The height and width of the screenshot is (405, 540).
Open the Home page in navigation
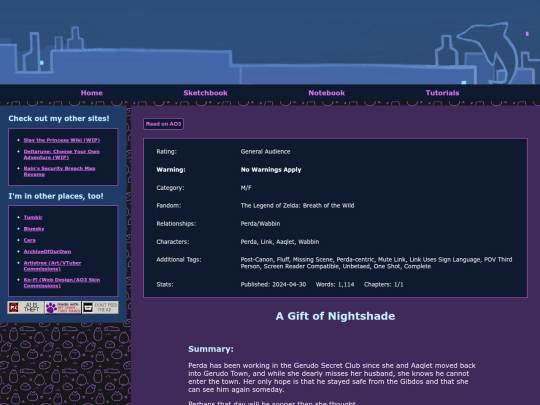92,93
